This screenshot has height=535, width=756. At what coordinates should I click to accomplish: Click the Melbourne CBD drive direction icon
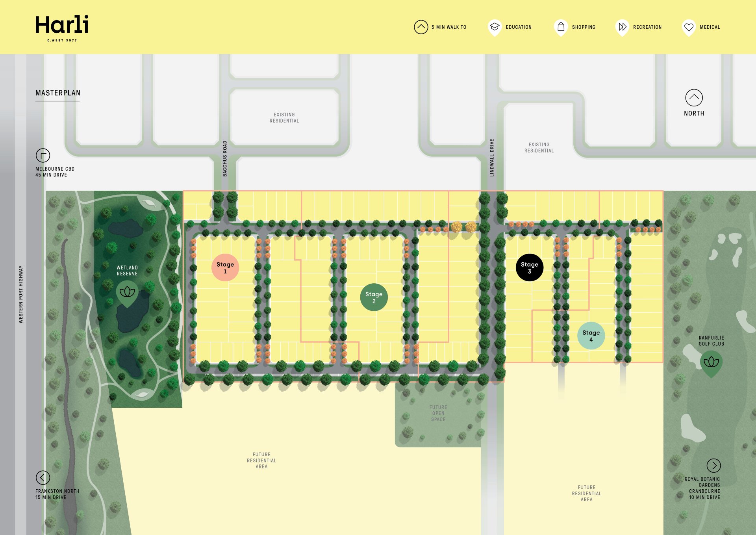click(43, 156)
